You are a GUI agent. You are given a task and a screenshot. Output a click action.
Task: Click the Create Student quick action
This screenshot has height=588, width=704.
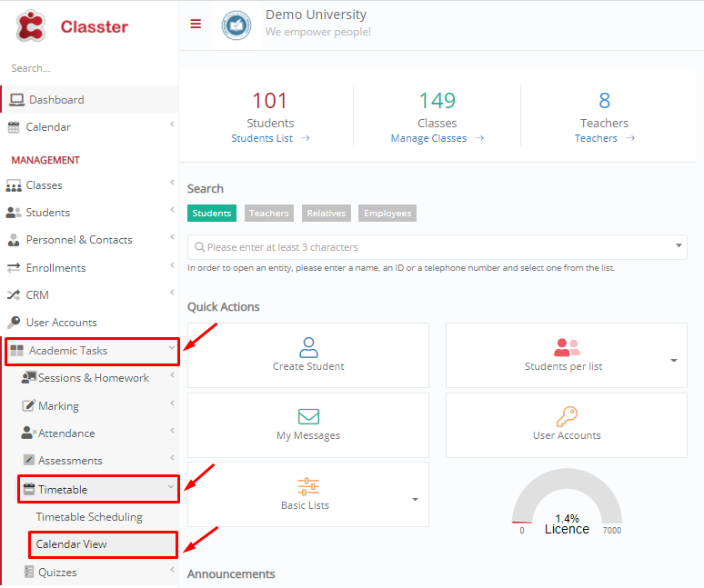(x=308, y=355)
